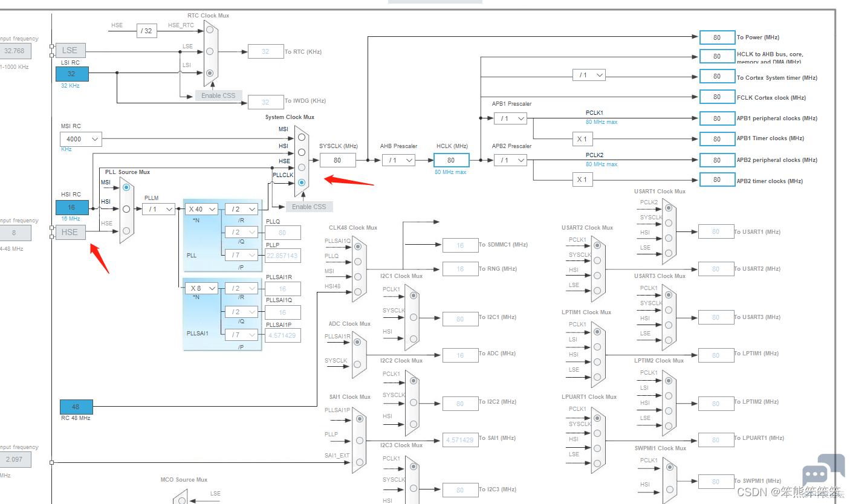This screenshot has height=504, width=850.
Task: Click APB2 timer clocks value field
Action: 717,179
